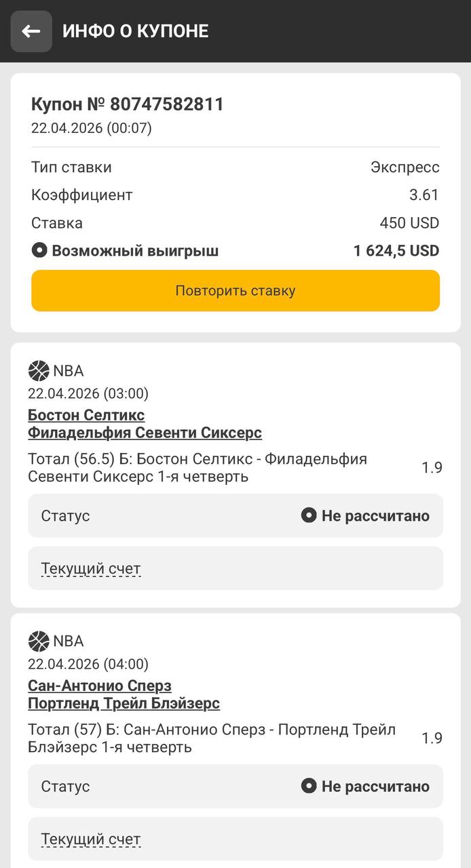
Task: Select coupon number 80747582811 text
Action: pos(128,104)
